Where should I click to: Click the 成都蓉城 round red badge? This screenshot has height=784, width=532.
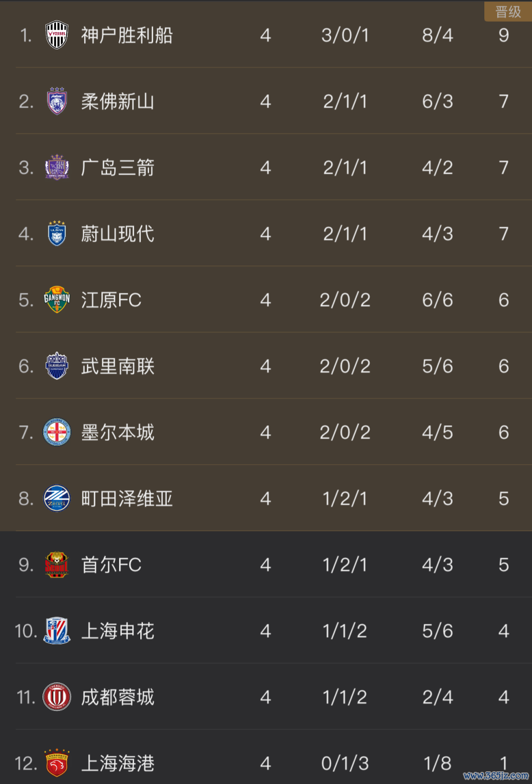57,697
